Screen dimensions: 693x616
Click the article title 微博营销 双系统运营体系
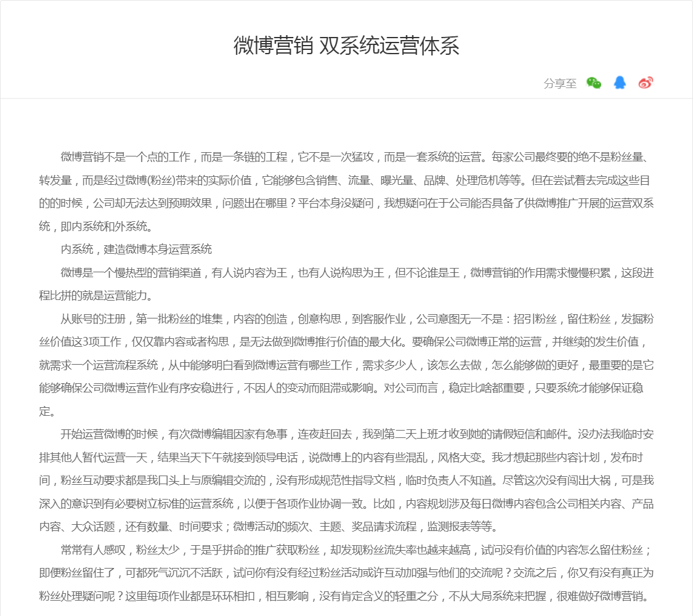[x=346, y=46]
